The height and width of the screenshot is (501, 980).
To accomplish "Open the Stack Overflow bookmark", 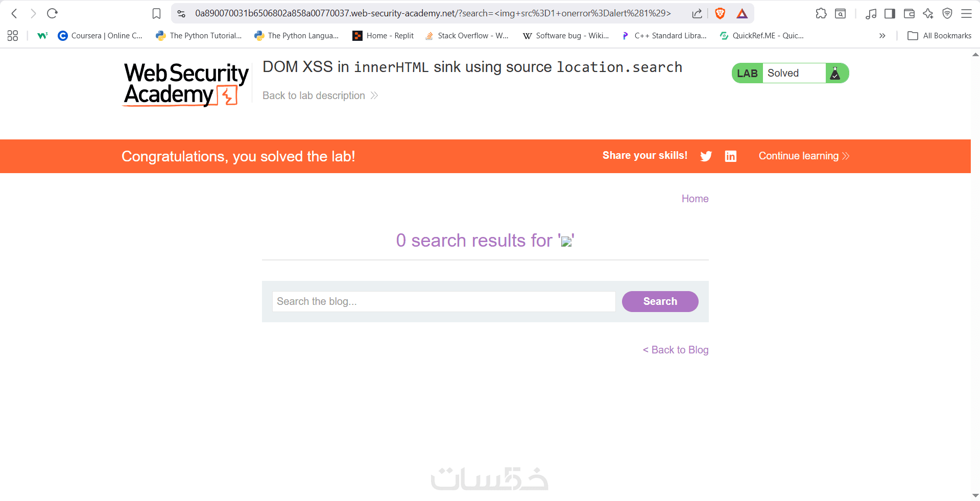I will [x=467, y=36].
